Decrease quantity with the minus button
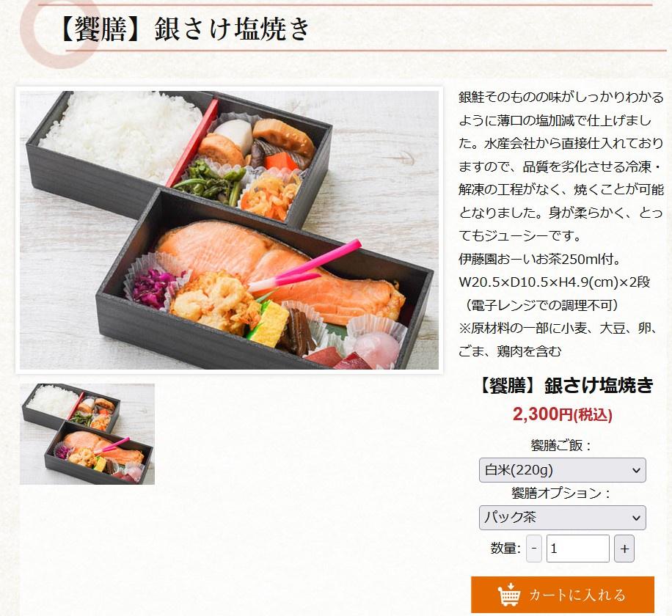This screenshot has height=616, width=672. (x=534, y=549)
